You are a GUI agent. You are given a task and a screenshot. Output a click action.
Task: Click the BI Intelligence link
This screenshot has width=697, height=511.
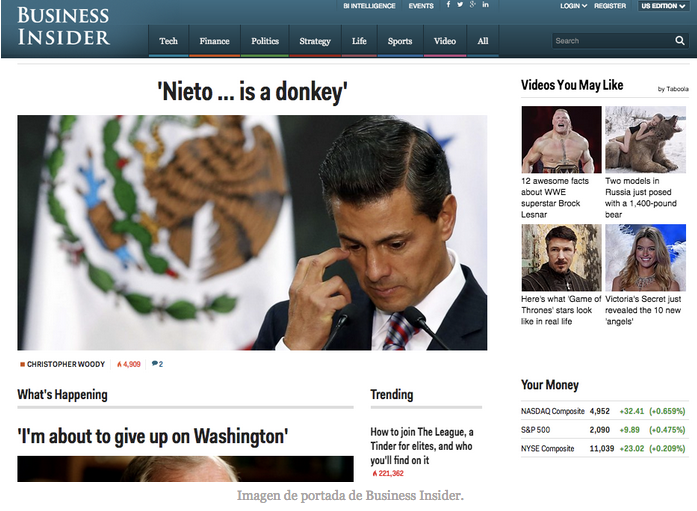369,6
